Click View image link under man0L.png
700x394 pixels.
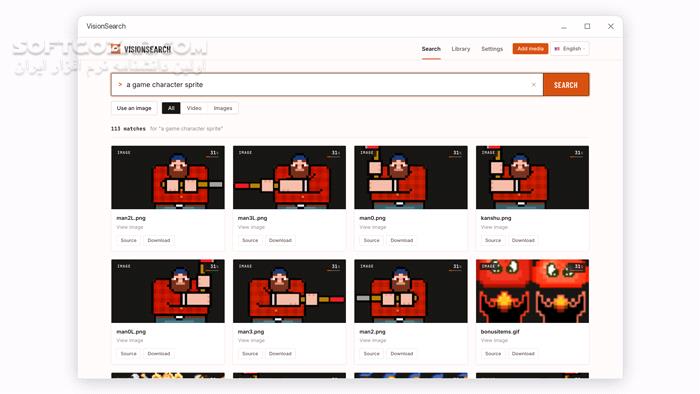(x=130, y=340)
